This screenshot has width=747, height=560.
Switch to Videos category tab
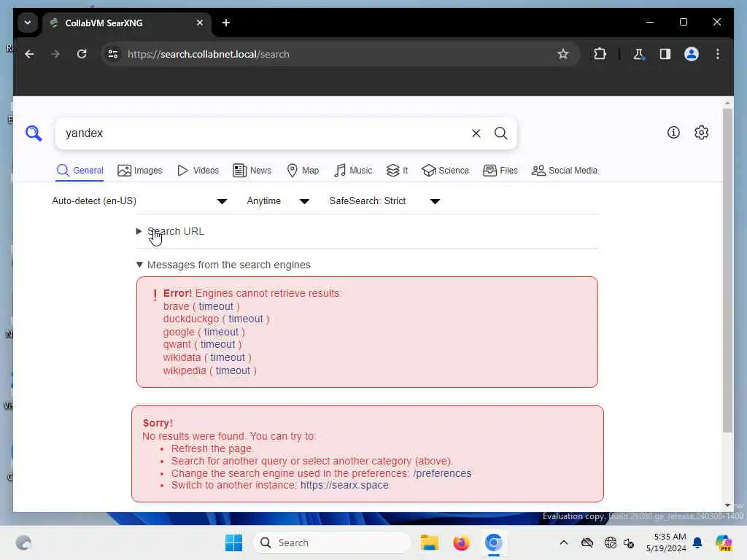tap(198, 171)
